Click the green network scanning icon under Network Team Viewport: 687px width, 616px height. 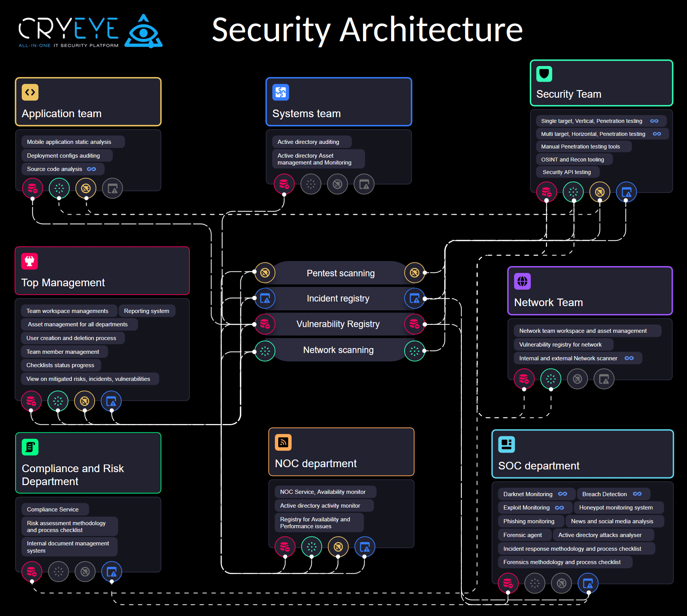tap(550, 379)
